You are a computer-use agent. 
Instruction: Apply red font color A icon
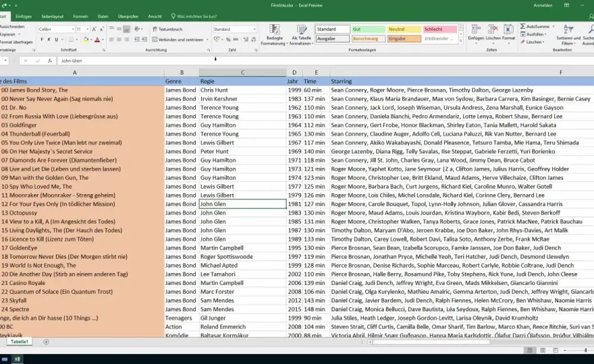point(97,40)
